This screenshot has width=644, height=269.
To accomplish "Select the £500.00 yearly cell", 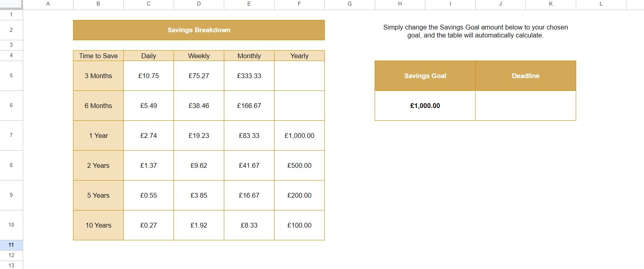I will tap(299, 165).
